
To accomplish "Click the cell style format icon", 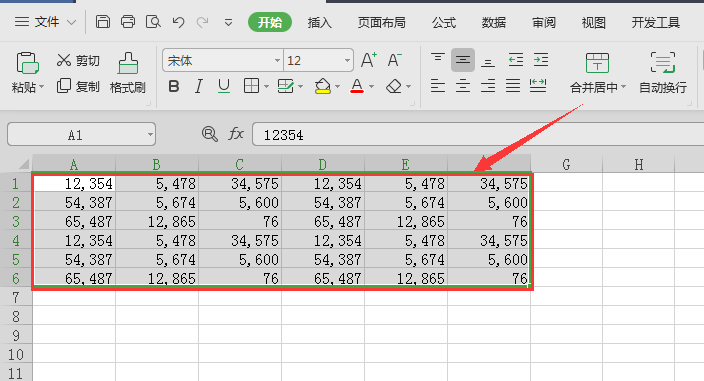I will [286, 86].
